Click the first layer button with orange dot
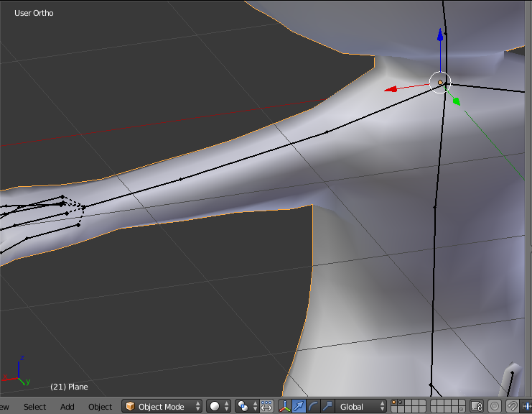Screen dimensions: 532x414 coord(394,402)
